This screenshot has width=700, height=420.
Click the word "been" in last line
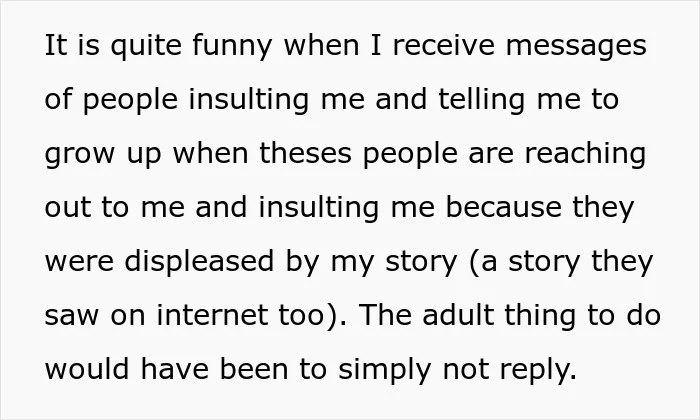(254, 369)
